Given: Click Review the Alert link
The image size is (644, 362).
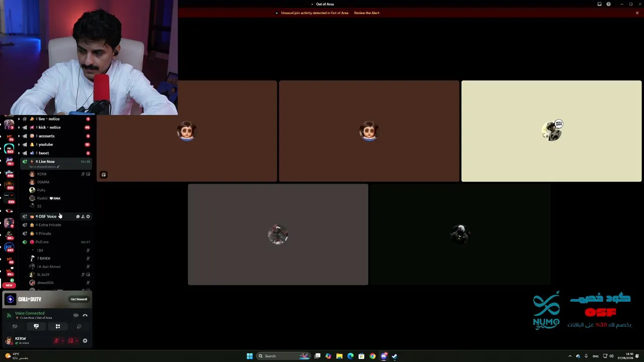Looking at the screenshot, I should click(367, 13).
